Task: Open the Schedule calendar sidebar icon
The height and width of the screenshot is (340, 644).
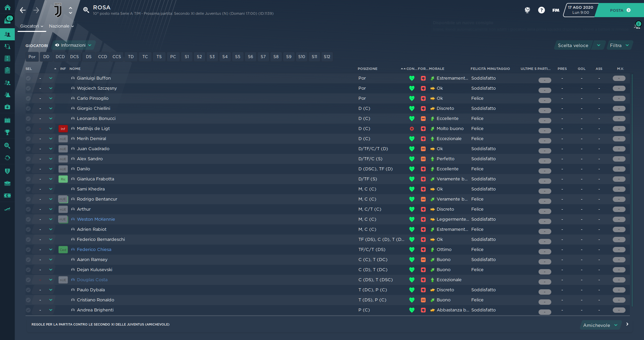Action: click(7, 120)
